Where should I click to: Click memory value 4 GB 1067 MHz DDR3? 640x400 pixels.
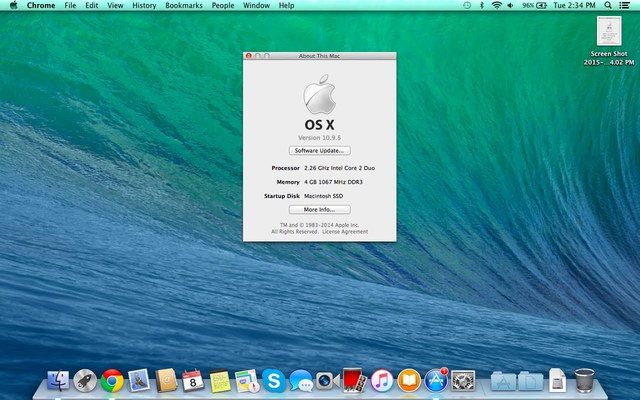click(333, 182)
